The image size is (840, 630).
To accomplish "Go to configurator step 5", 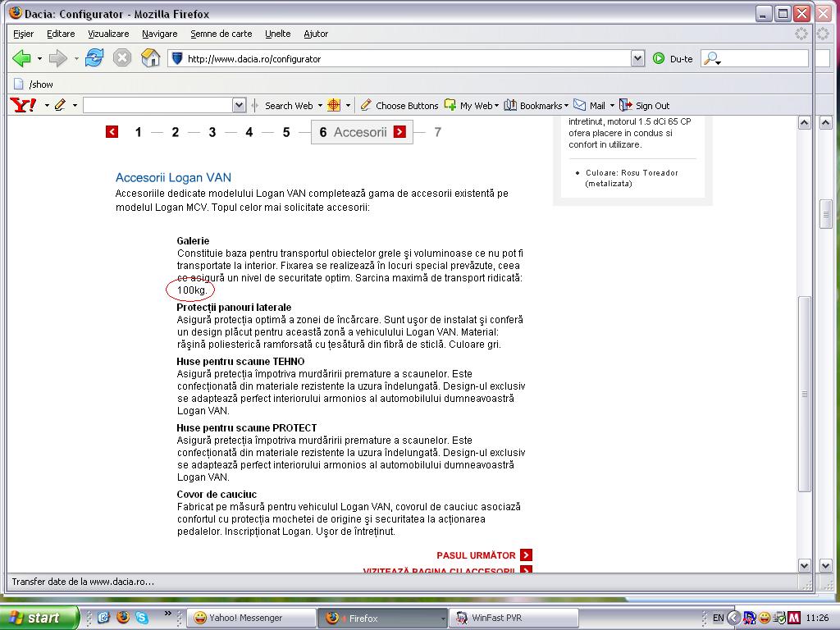I will point(286,132).
